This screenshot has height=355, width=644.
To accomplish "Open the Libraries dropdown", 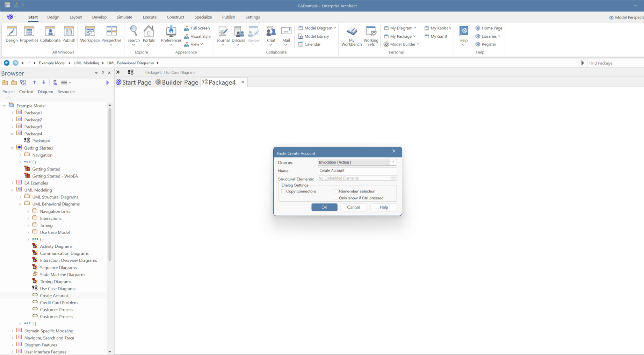I will click(x=499, y=36).
